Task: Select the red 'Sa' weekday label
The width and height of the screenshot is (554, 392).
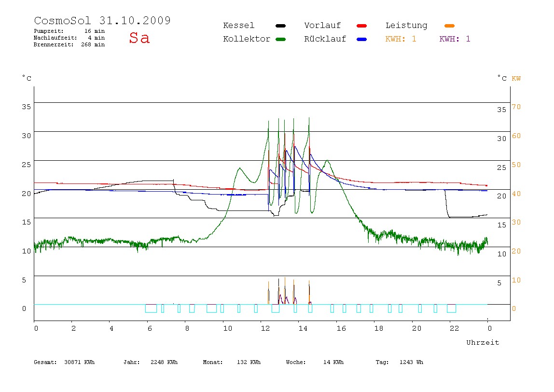Action: click(x=139, y=38)
